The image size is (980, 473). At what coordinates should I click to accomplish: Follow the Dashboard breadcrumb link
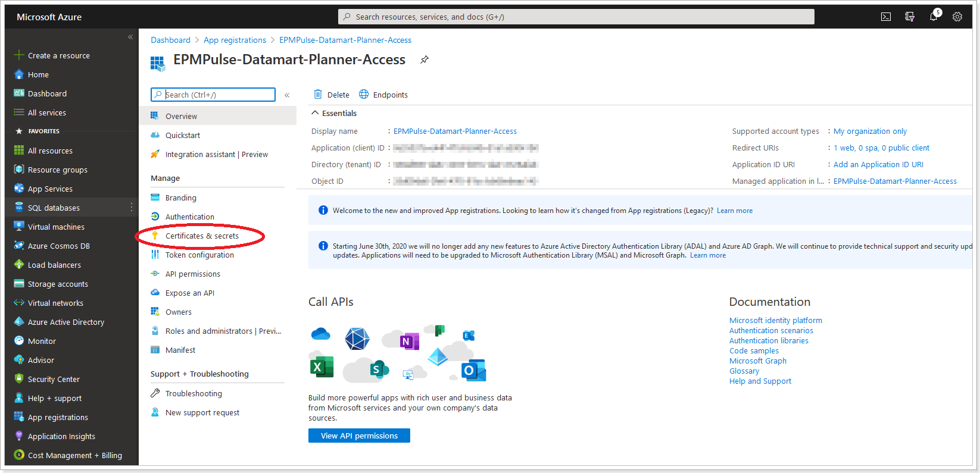(x=170, y=40)
